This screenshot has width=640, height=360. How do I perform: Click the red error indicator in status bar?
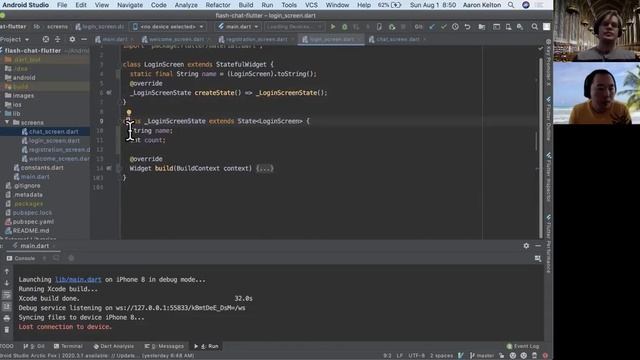(545, 356)
